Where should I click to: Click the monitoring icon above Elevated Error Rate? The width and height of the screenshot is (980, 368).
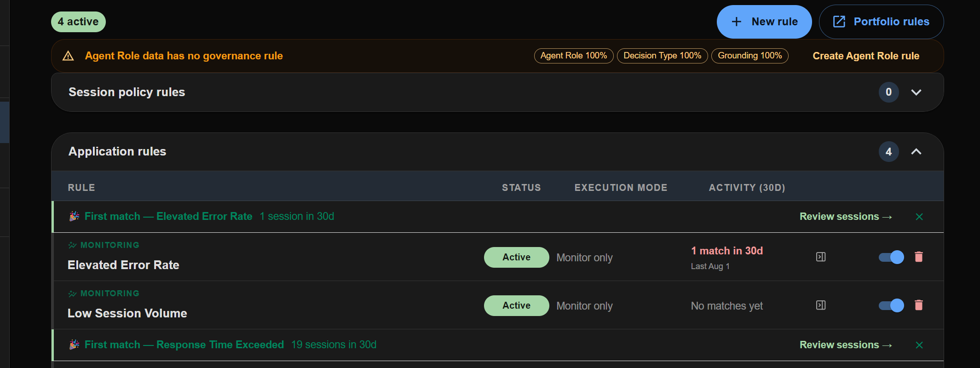[72, 245]
